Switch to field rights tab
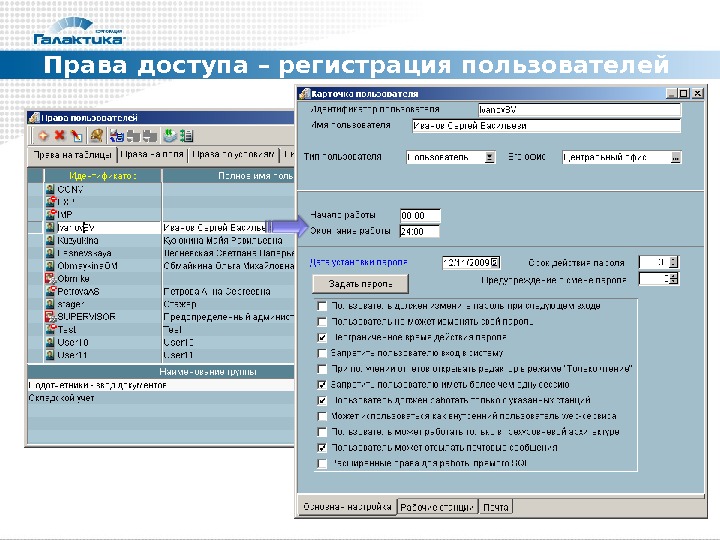 pyautogui.click(x=152, y=155)
